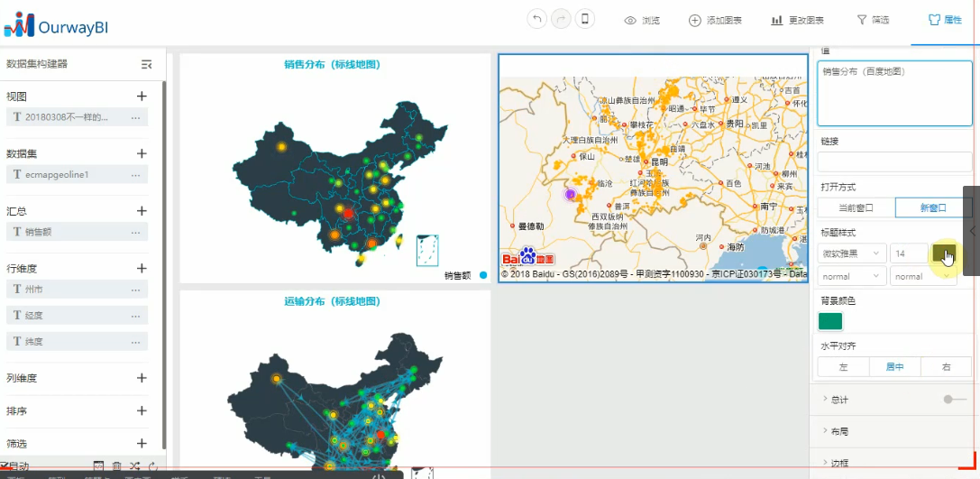Open the title font color swatch

click(944, 253)
